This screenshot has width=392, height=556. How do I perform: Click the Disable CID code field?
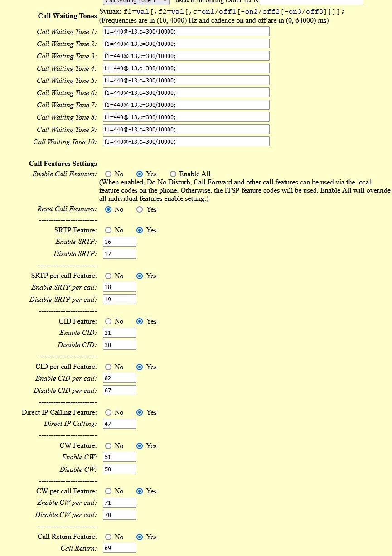coord(120,345)
